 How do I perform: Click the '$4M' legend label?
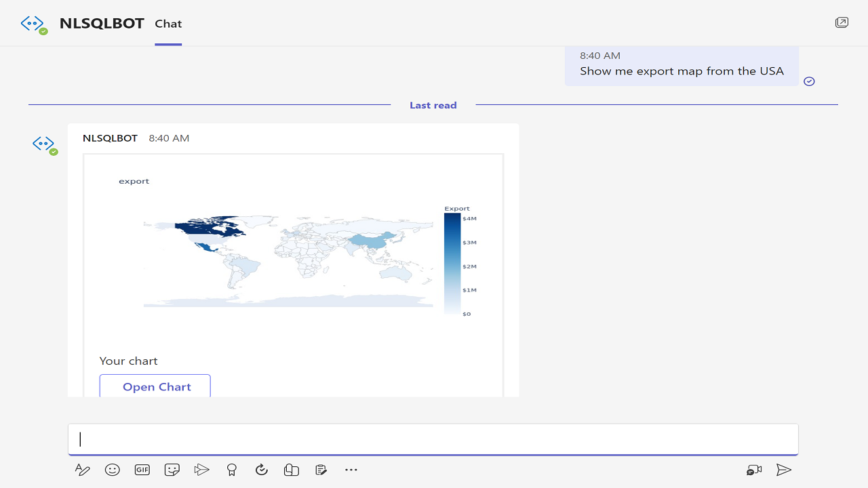[x=469, y=219]
